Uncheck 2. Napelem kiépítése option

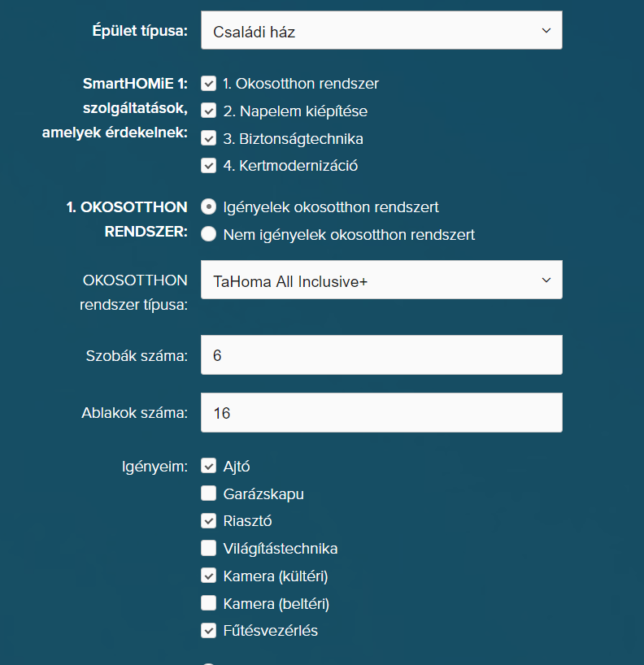pyautogui.click(x=209, y=111)
